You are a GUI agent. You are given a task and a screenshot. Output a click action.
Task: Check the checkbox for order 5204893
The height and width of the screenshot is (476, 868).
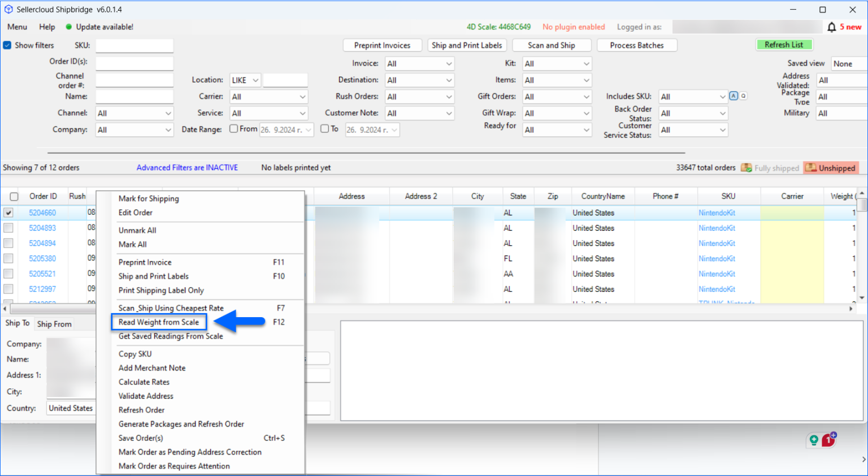(x=8, y=228)
